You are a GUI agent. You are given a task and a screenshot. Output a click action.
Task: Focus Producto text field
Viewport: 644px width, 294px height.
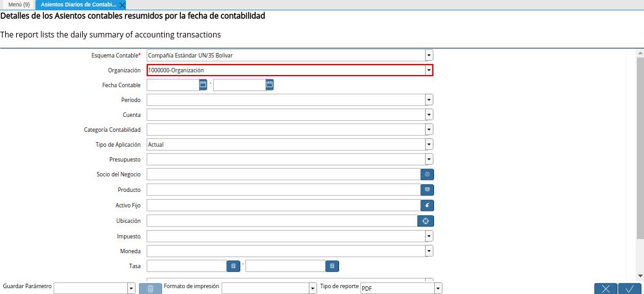pos(284,190)
